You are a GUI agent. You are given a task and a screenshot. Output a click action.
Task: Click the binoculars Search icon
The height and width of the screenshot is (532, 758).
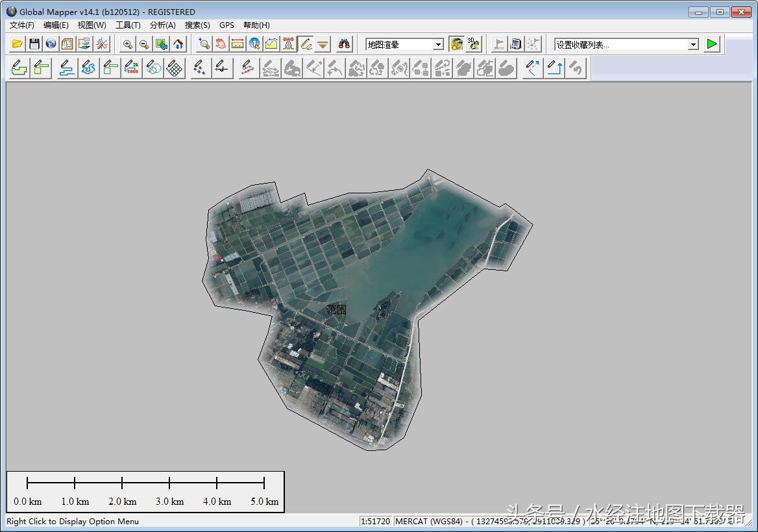pyautogui.click(x=344, y=44)
